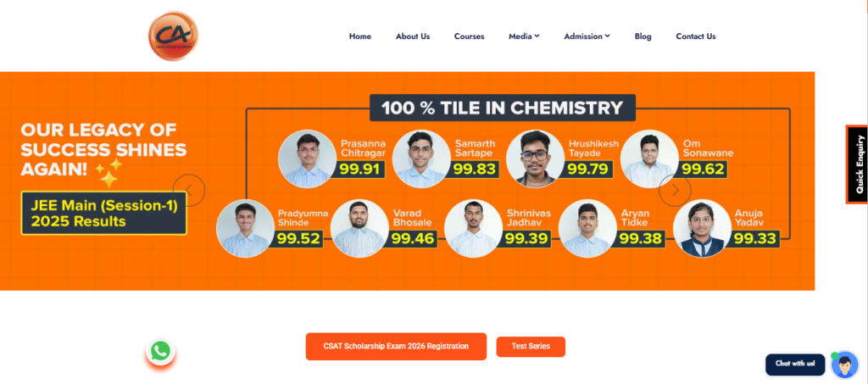This screenshot has width=868, height=384.
Task: Click CSAT Scholarship Exam 2026 Registration button
Action: (396, 347)
